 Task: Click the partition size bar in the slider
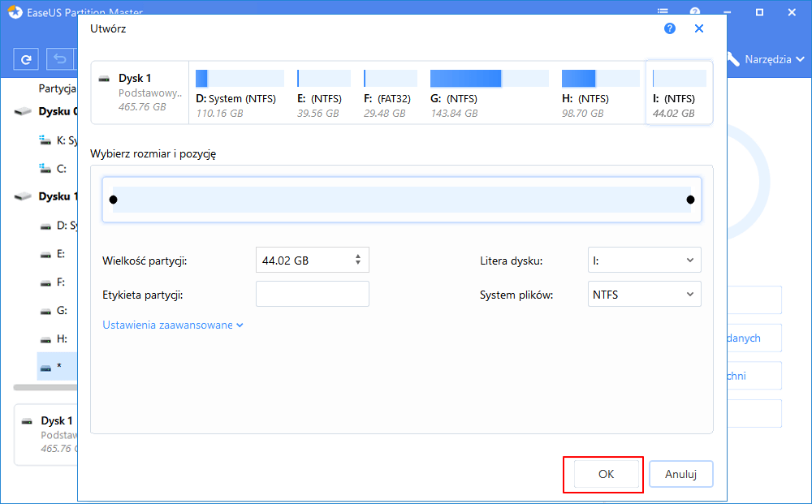(x=402, y=200)
